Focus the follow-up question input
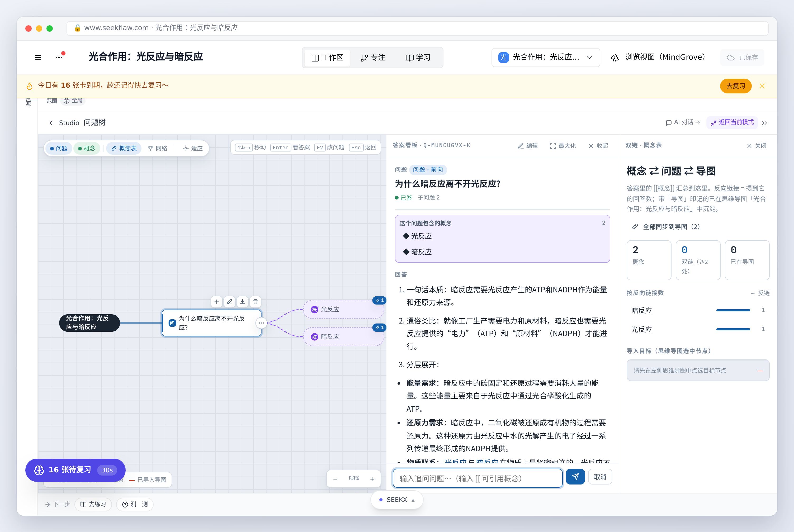 (478, 478)
